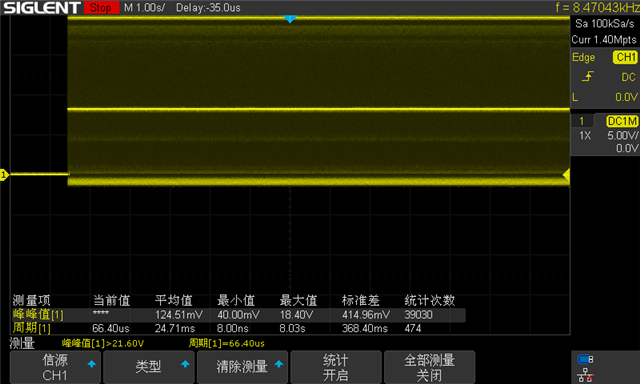The height and width of the screenshot is (384, 640).
Task: Click the red Stop run-state indicator
Action: 101,7
